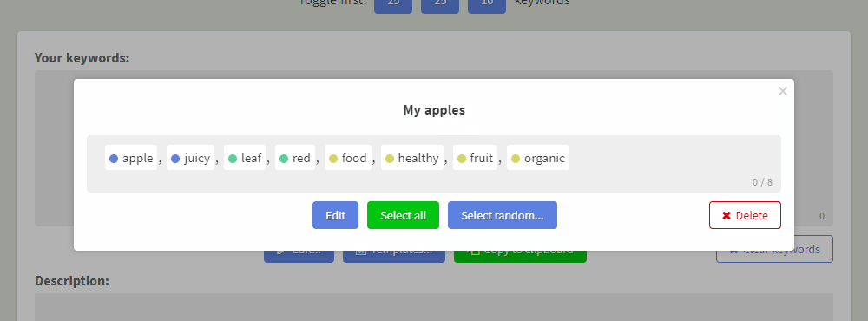The height and width of the screenshot is (321, 868).
Task: Click the Clear keywords button behind dialog
Action: point(774,250)
